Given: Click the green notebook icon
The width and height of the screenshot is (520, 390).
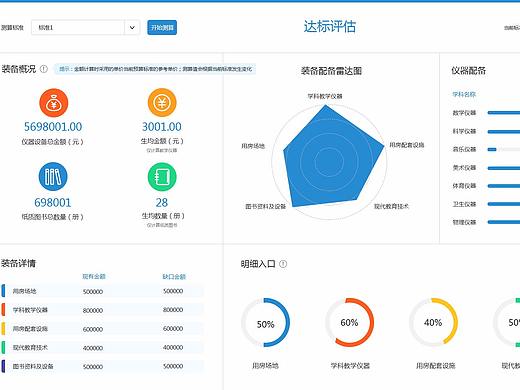Looking at the screenshot, I should click(x=162, y=177).
